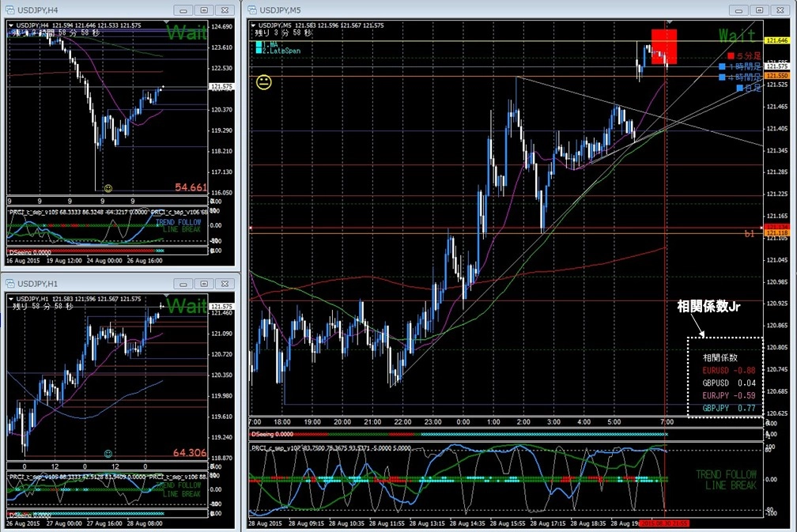Viewport: 797px width, 532px height.
Task: Open the dropdown arrow before USDJPY,M5 label
Action: (253, 25)
